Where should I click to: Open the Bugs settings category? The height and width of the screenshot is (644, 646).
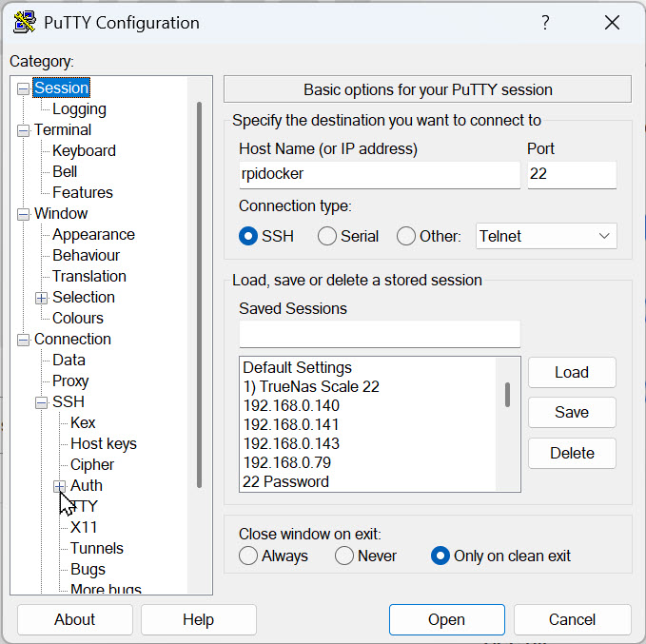(x=88, y=570)
